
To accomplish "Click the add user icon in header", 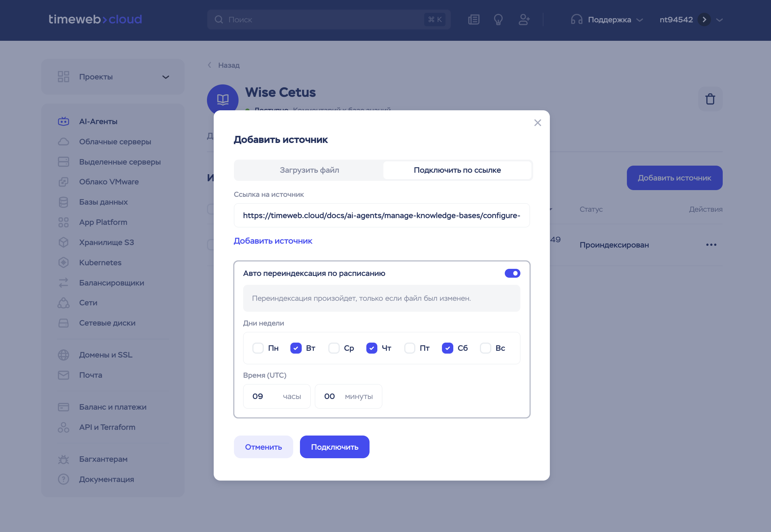I will click(524, 20).
